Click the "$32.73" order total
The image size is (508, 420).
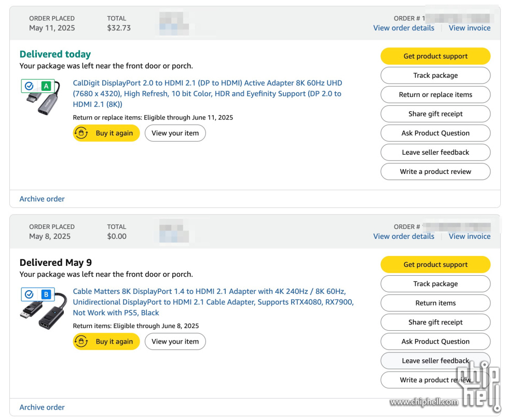pos(119,28)
